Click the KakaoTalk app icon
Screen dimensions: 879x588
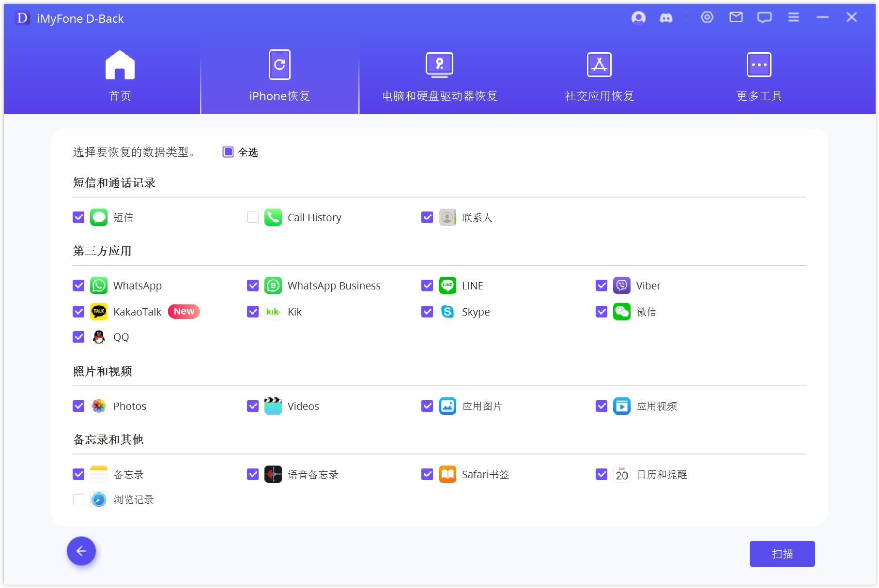point(99,312)
